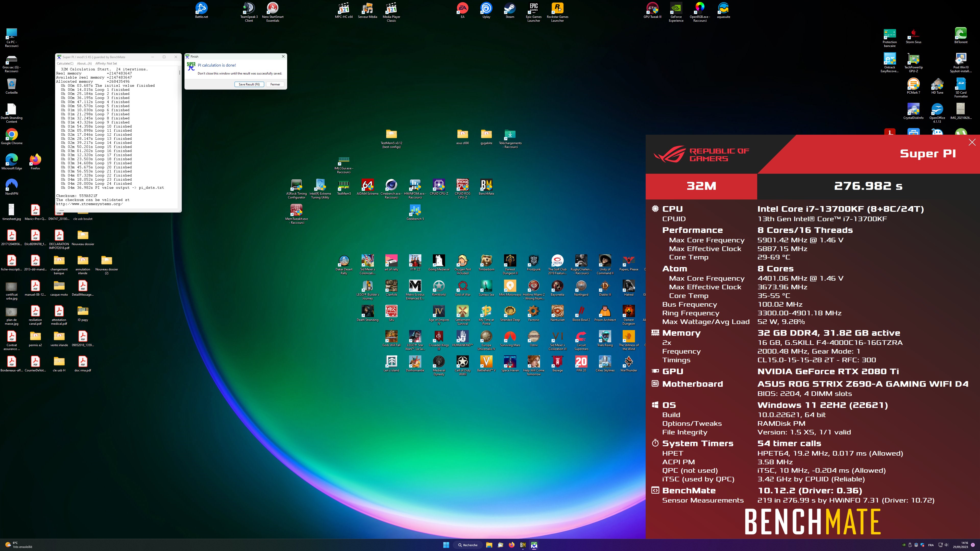The width and height of the screenshot is (980, 551).
Task: Select the God of War game icon
Action: click(x=463, y=288)
